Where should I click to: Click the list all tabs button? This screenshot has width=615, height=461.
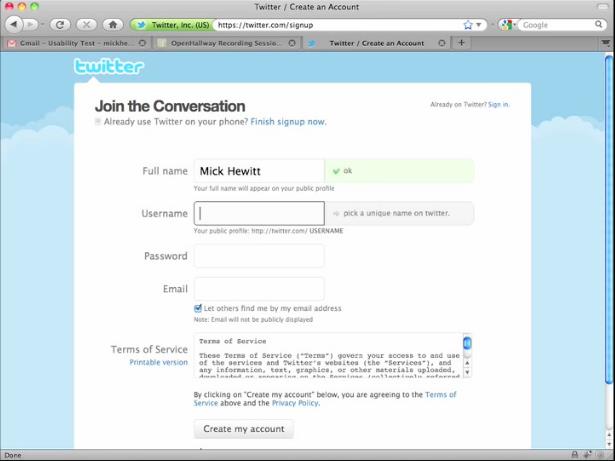(x=606, y=42)
